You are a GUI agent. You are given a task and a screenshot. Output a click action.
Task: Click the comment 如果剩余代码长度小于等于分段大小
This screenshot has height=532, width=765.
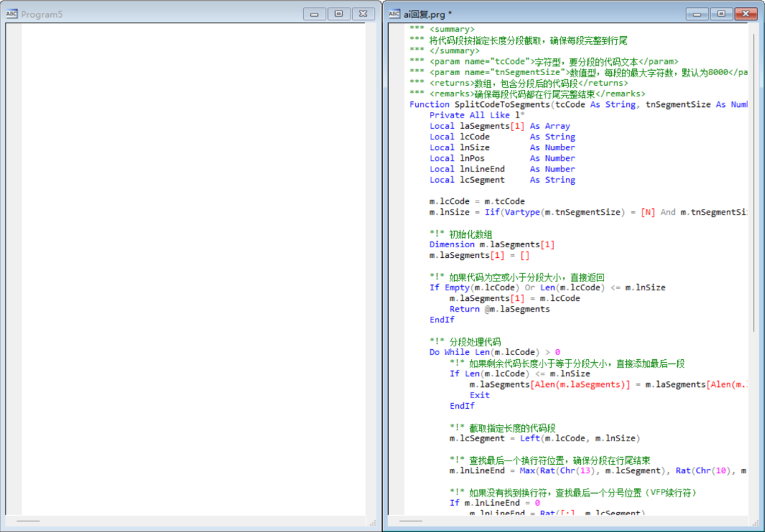point(567,363)
